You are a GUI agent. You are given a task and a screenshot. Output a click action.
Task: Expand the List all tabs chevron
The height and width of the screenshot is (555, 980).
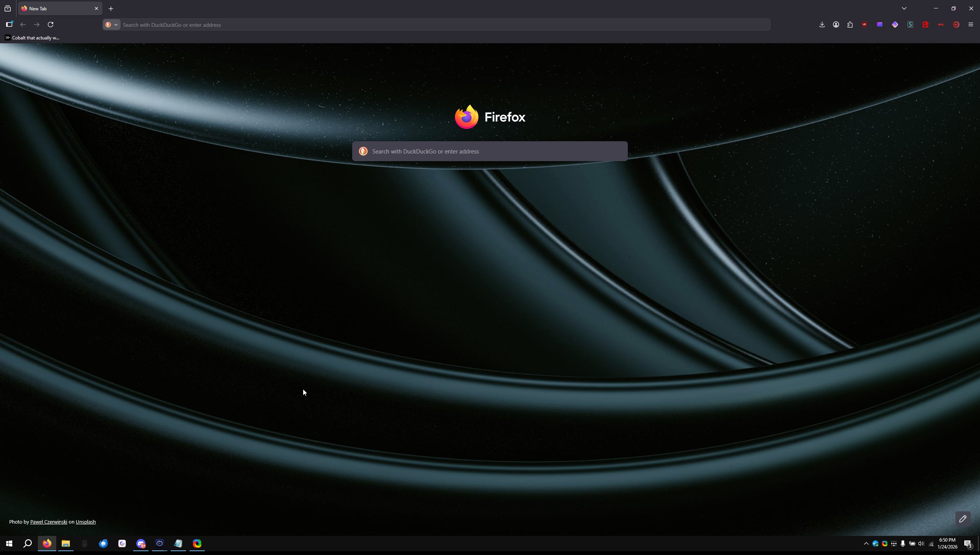904,8
